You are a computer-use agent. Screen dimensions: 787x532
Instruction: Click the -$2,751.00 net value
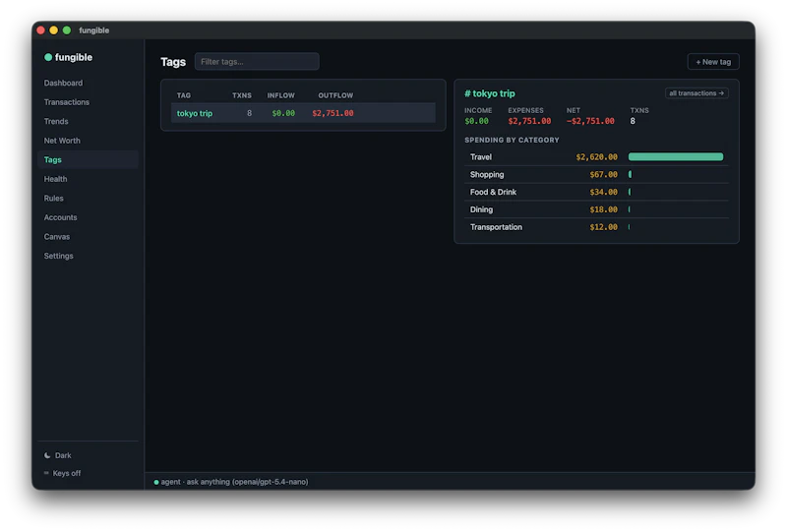coord(590,121)
